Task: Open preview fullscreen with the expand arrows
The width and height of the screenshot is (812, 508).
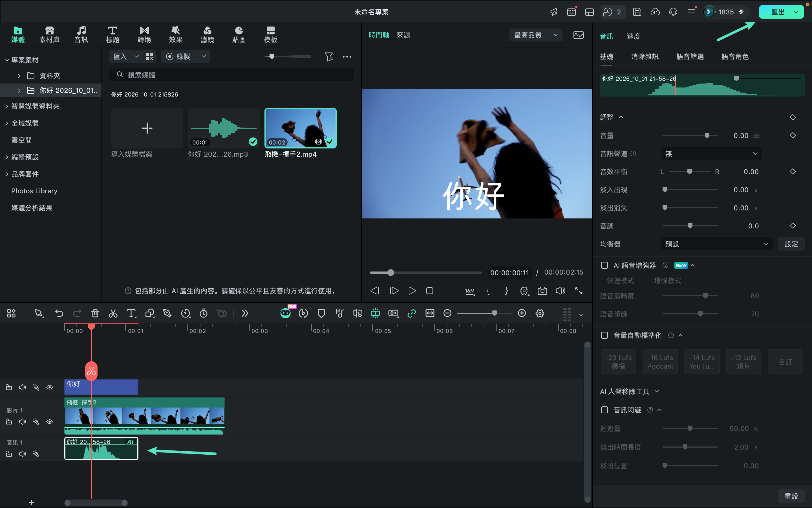Action: [579, 291]
